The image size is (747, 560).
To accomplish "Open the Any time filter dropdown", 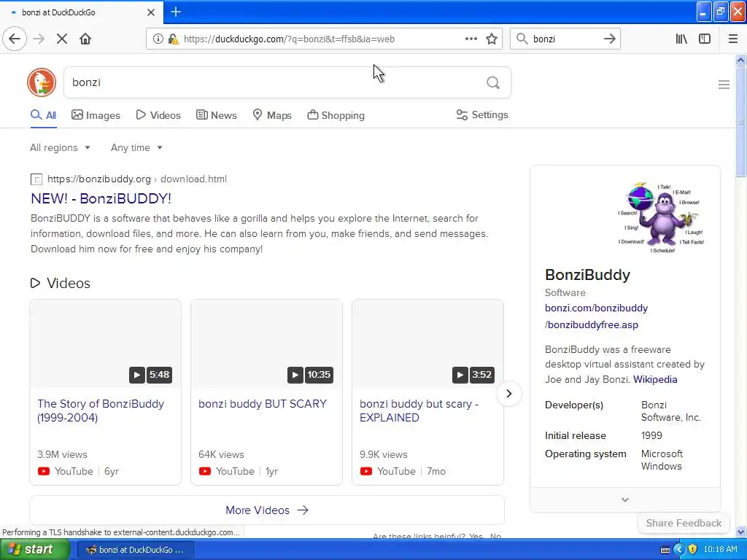I will coord(136,147).
